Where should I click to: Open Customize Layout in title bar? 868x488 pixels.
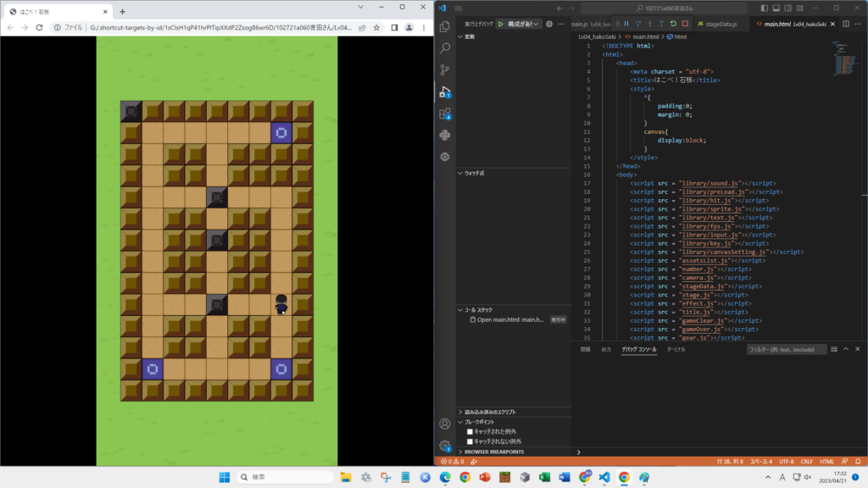tap(800, 8)
